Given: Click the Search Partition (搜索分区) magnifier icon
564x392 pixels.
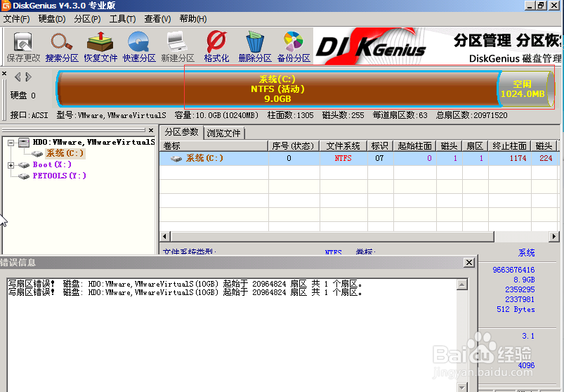Looking at the screenshot, I should 62,47.
